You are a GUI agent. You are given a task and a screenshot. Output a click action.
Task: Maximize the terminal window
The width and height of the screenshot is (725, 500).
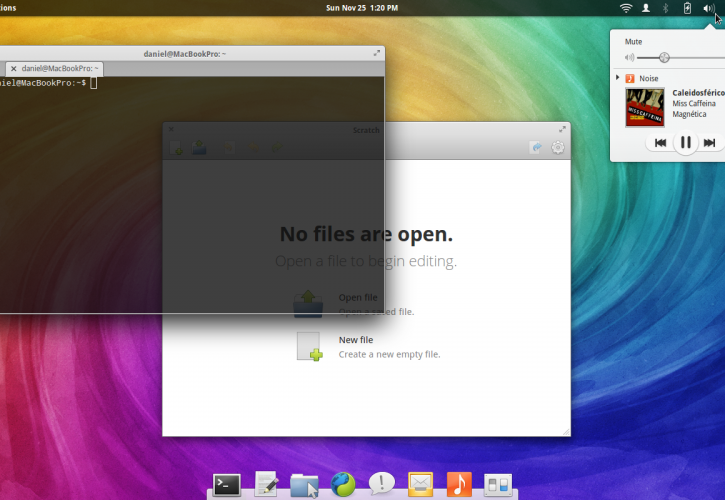click(x=376, y=54)
